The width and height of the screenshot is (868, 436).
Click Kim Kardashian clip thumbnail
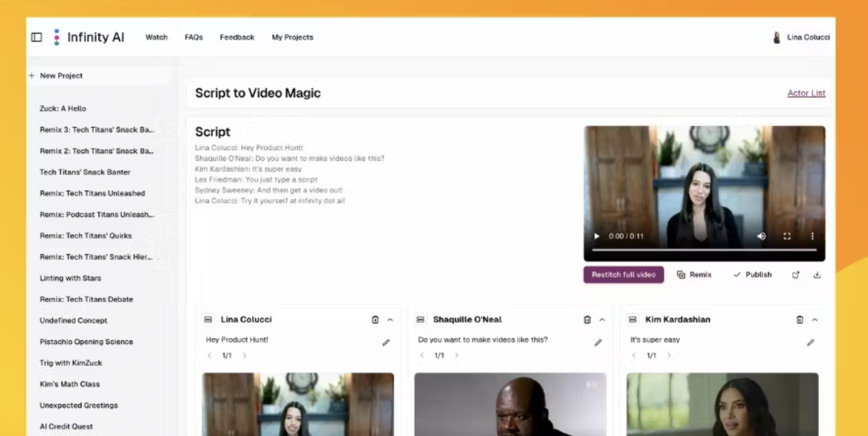(723, 404)
